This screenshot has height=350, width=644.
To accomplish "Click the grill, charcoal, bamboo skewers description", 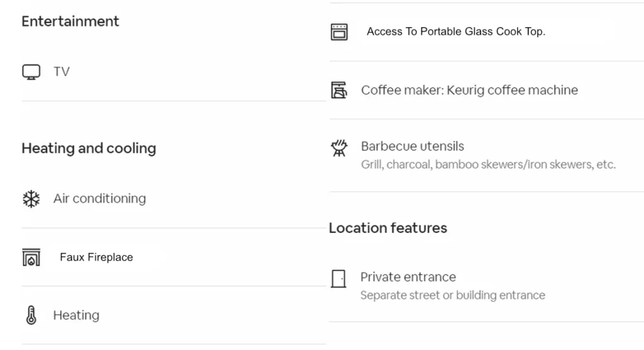I will tap(488, 164).
